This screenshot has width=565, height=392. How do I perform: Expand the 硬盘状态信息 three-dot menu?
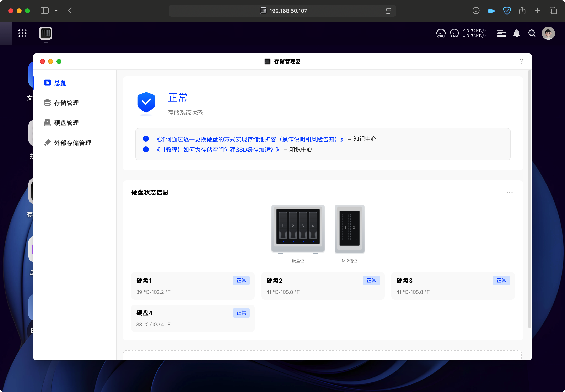click(510, 192)
